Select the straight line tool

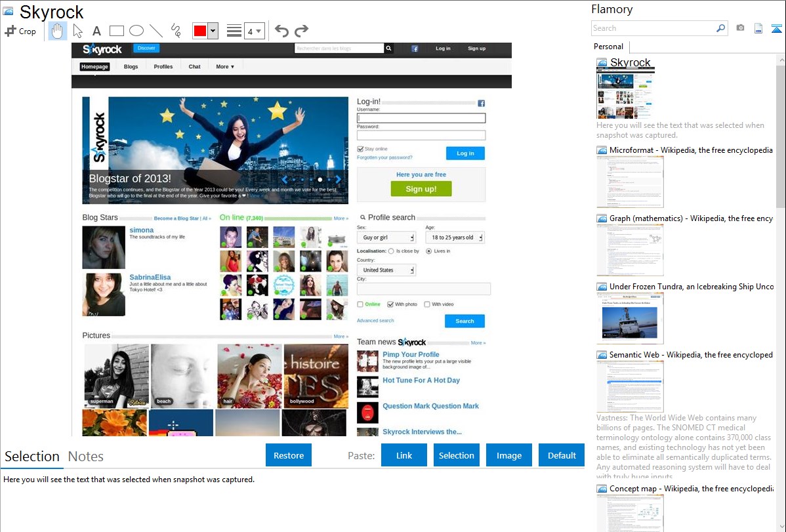coord(156,31)
